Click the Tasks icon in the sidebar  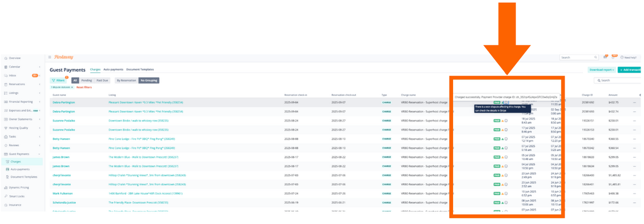click(x=5, y=136)
